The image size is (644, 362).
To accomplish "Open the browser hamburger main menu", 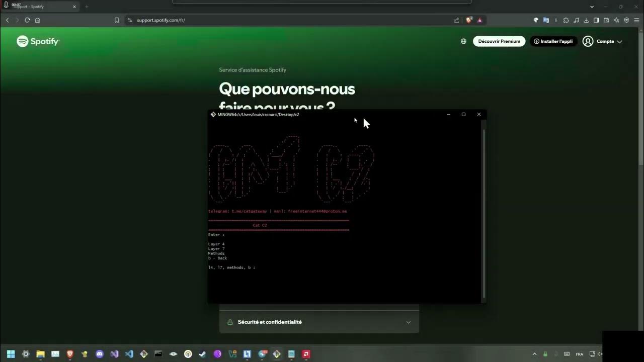I will coord(636,20).
